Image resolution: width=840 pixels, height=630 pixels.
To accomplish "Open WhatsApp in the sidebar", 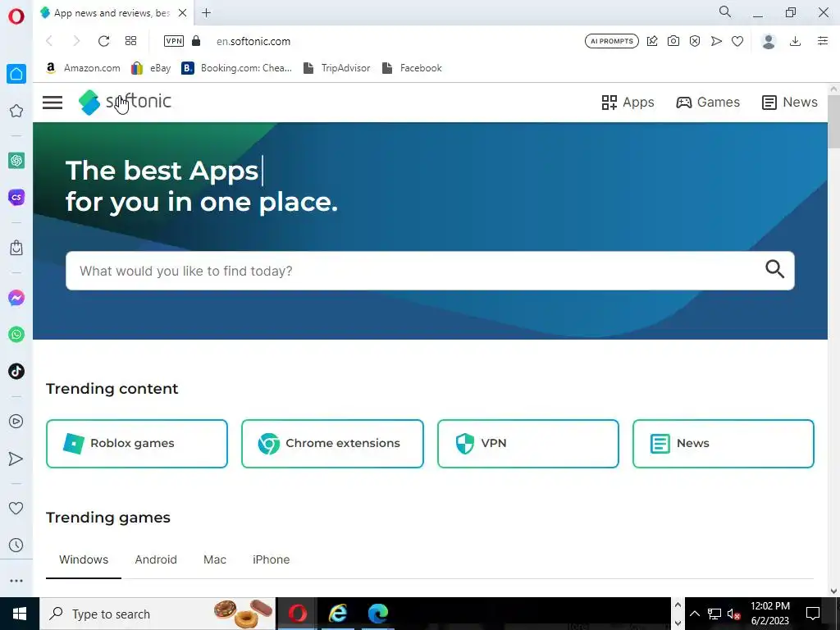I will pos(16,335).
